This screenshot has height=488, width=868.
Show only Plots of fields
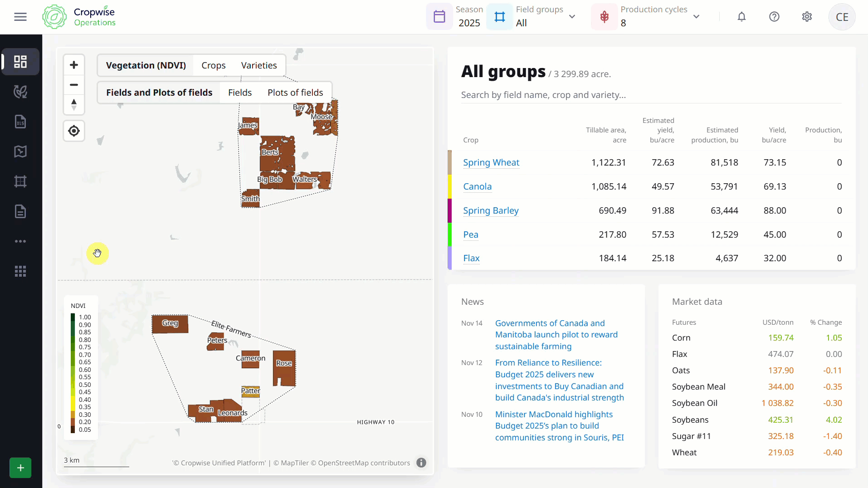[x=295, y=93]
